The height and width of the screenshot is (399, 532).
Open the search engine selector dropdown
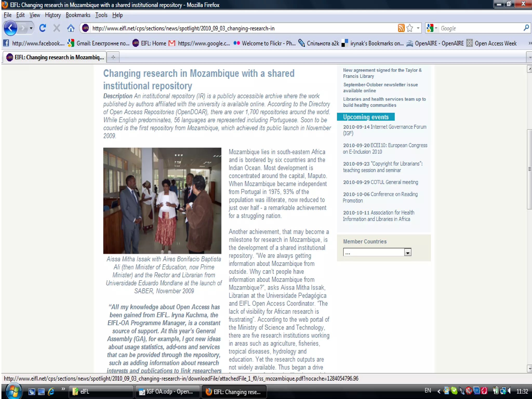tap(436, 28)
